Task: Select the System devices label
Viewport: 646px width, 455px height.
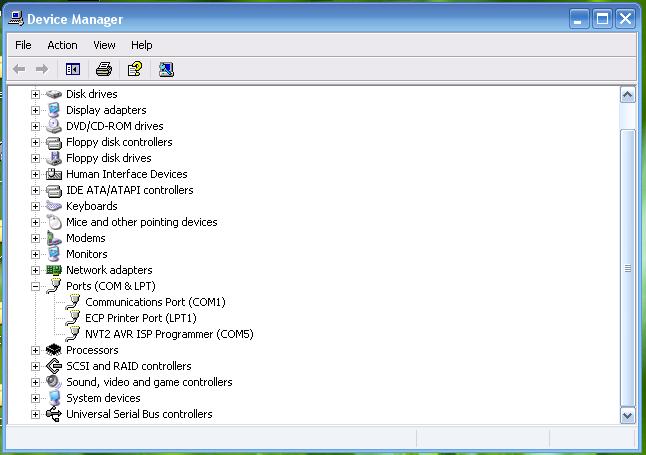Action: (x=103, y=398)
